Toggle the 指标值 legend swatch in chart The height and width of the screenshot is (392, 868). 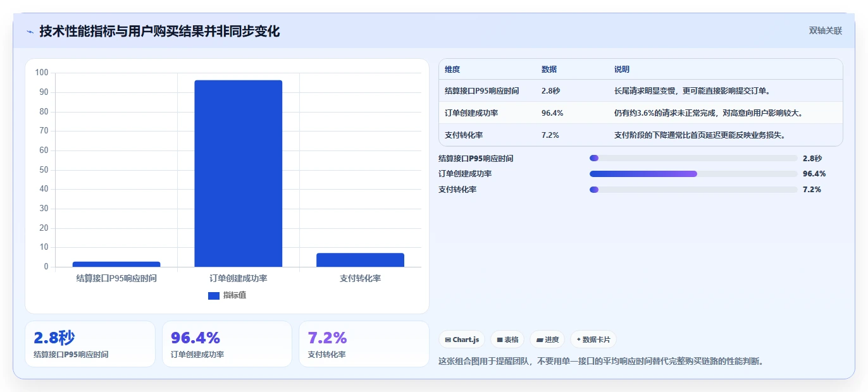click(214, 295)
